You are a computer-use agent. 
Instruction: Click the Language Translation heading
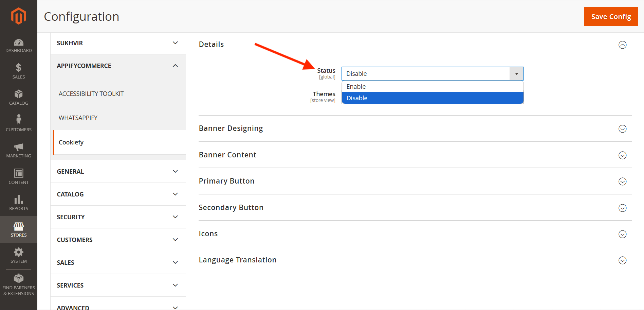(x=238, y=260)
